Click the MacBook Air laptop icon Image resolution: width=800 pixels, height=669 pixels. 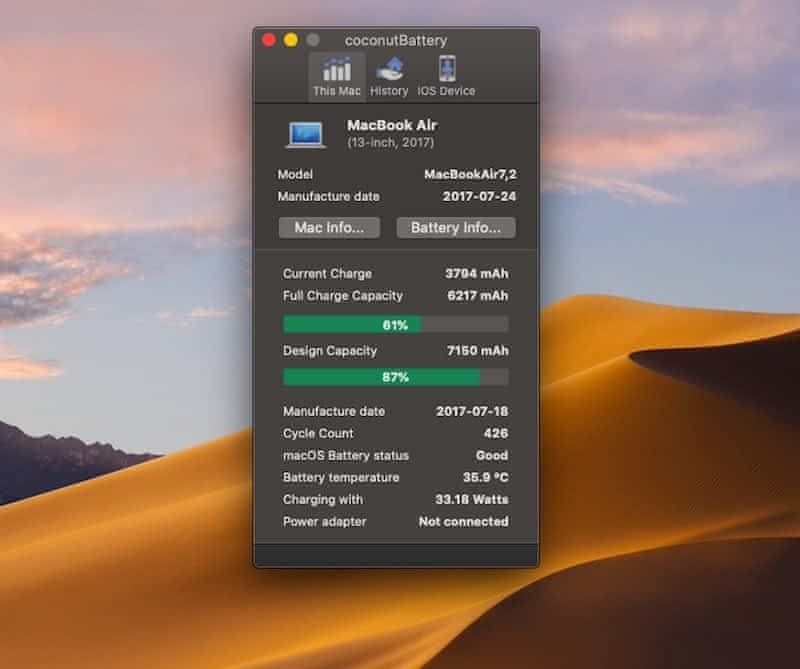click(x=305, y=135)
